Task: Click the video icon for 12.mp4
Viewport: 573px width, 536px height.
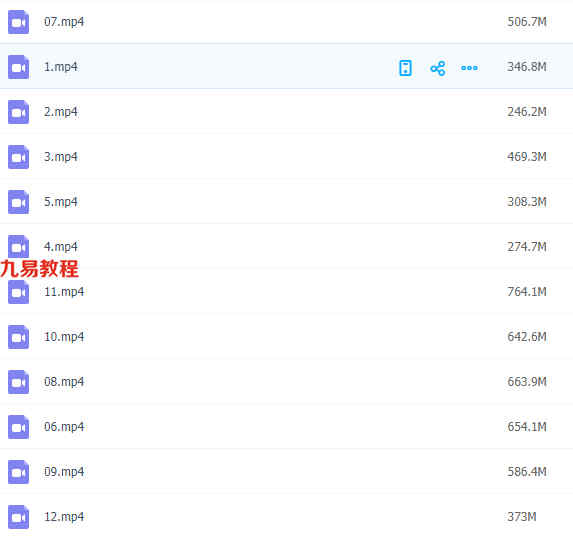Action: [19, 517]
